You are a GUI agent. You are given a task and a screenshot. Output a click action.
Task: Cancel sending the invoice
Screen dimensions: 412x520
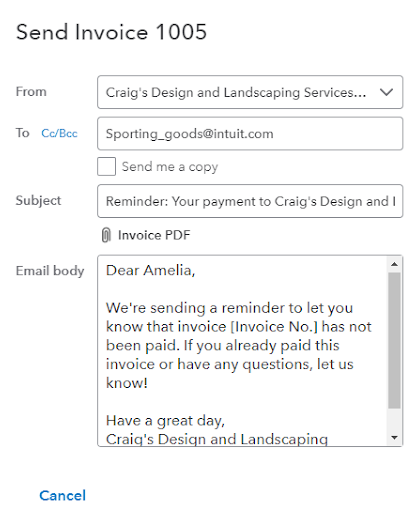[x=63, y=495]
